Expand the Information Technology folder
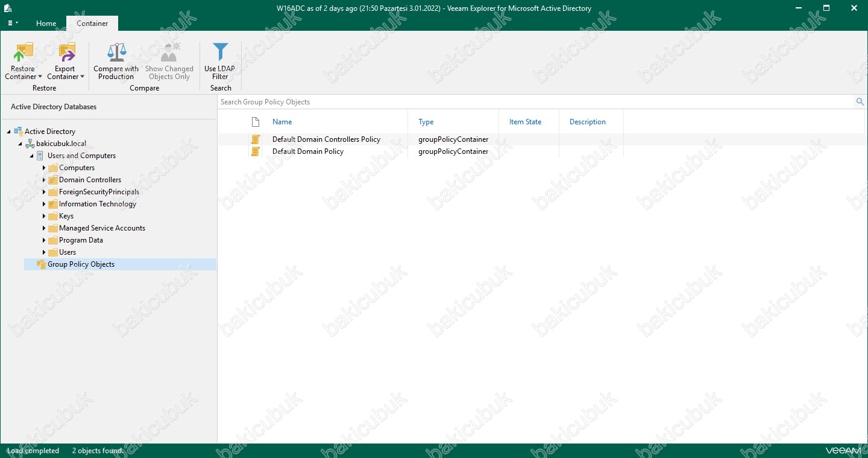Screen dimensions: 868x458 coord(44,204)
